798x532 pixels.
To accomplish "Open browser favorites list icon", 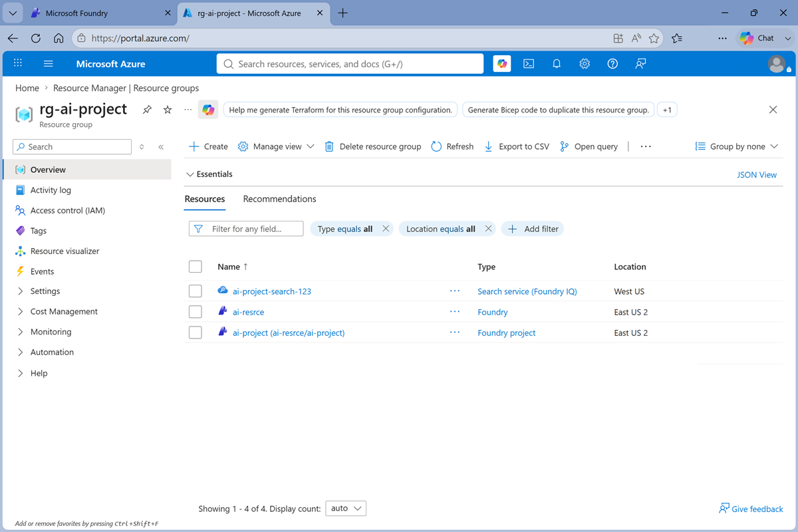I will (x=677, y=39).
